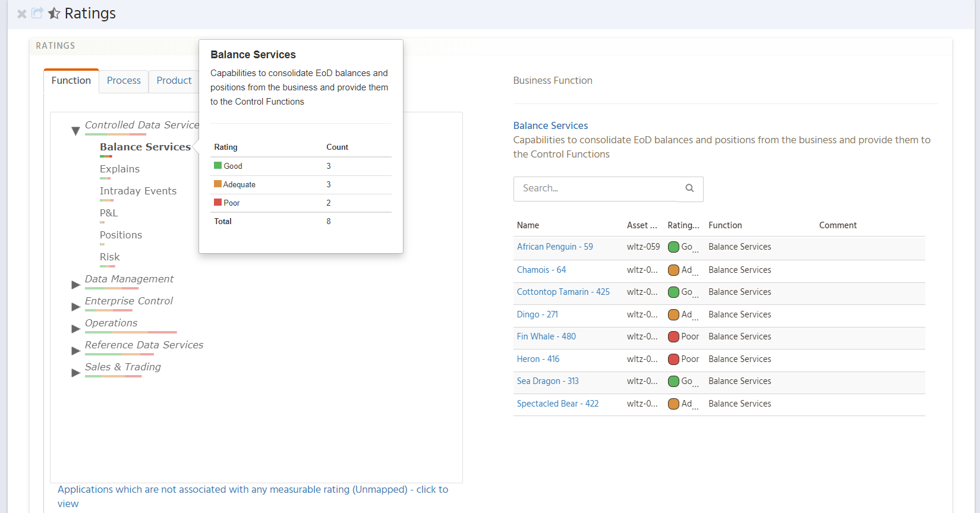Open the unmapped applications link

(253, 490)
